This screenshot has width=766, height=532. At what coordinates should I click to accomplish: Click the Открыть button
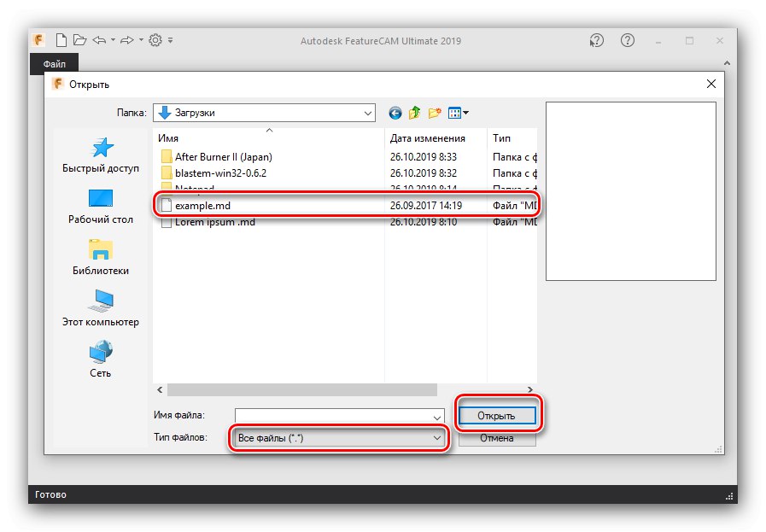pyautogui.click(x=497, y=416)
